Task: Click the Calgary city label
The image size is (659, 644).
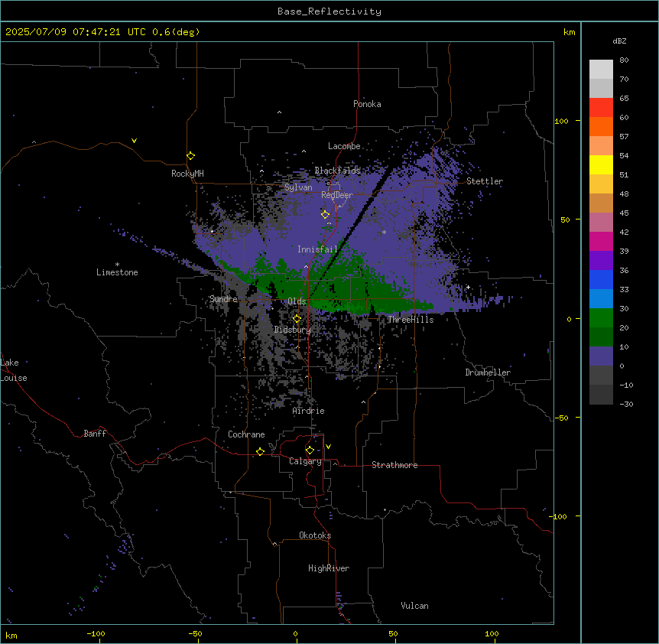Action: (x=306, y=461)
